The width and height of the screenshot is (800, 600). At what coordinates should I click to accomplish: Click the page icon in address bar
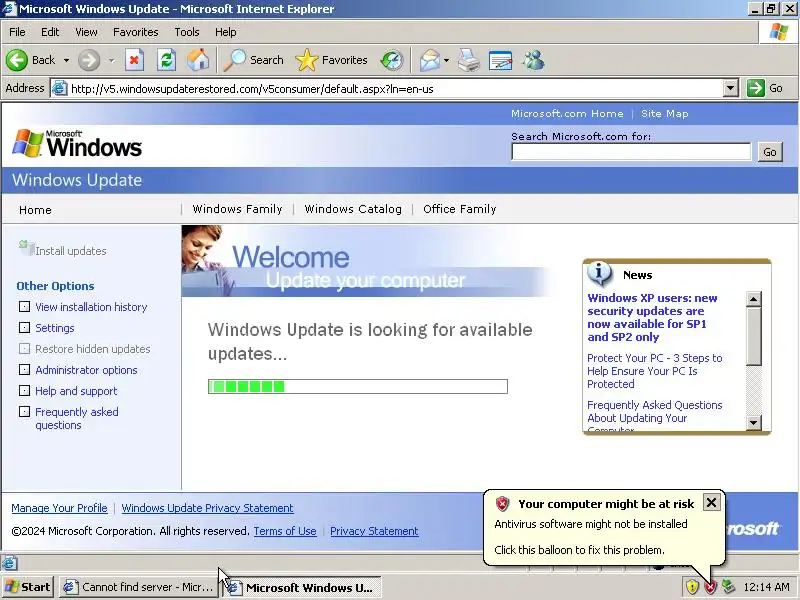(60, 88)
